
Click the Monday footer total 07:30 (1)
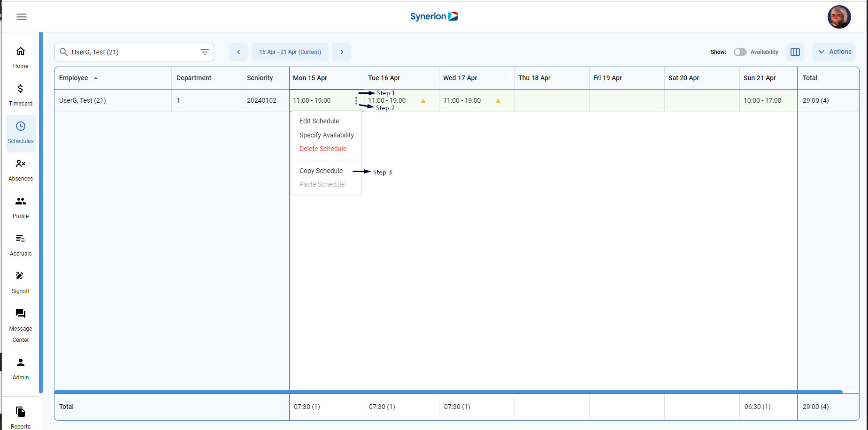point(307,407)
